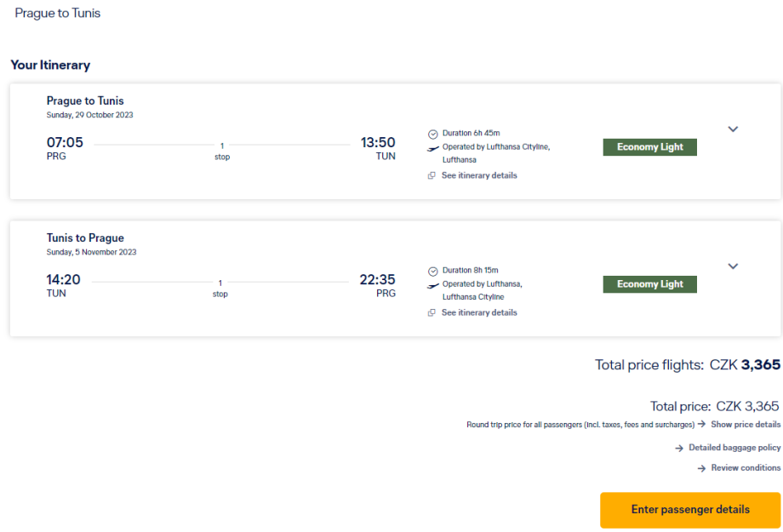The width and height of the screenshot is (783, 532).
Task: Click the pop-out icon on the Prague to Tunis card
Action: (432, 176)
